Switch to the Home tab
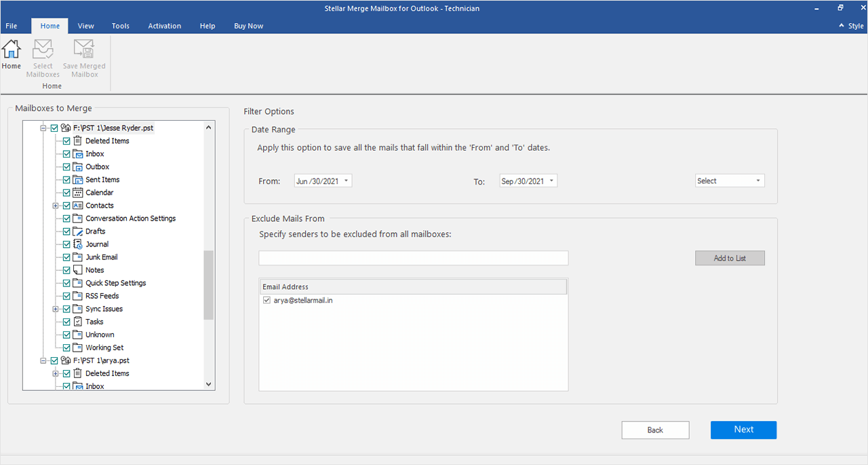 point(50,26)
